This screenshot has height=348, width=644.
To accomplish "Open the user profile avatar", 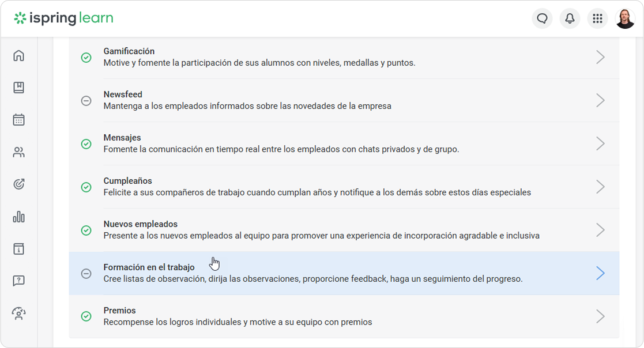I will click(x=625, y=18).
